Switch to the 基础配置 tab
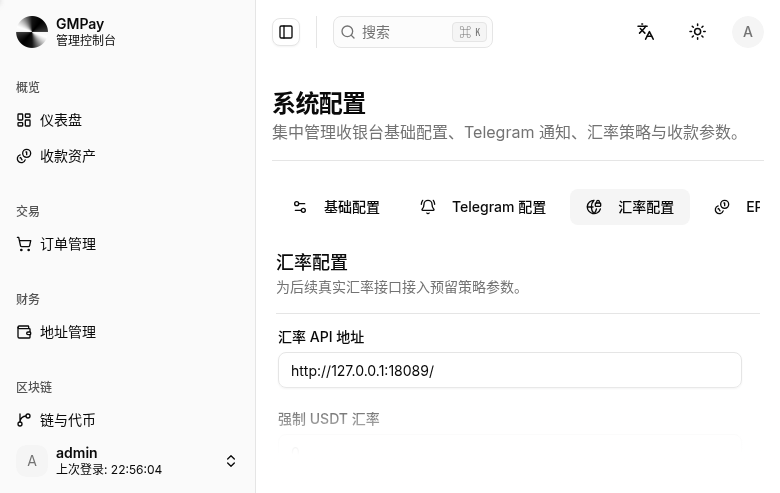 [x=336, y=207]
